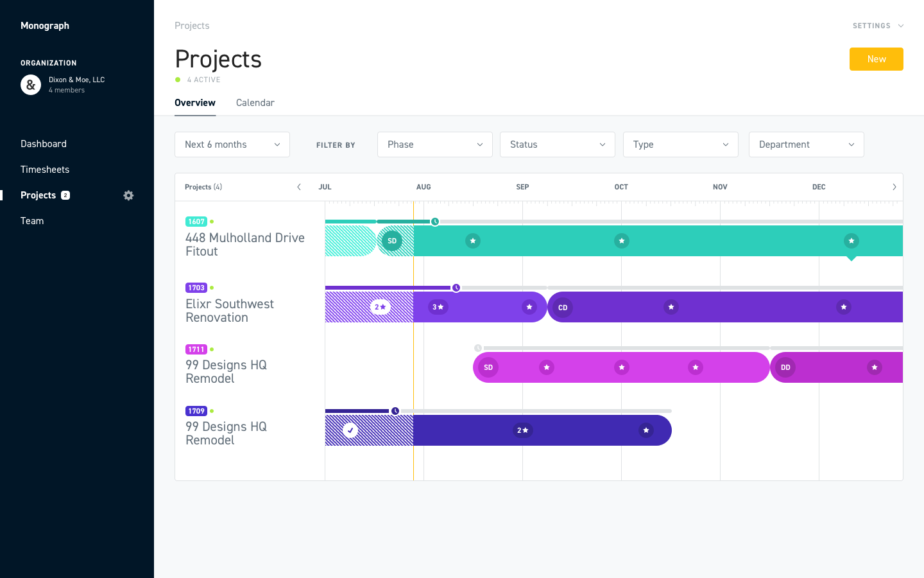Image resolution: width=924 pixels, height=578 pixels.
Task: Open the Type filter dropdown
Action: (681, 144)
